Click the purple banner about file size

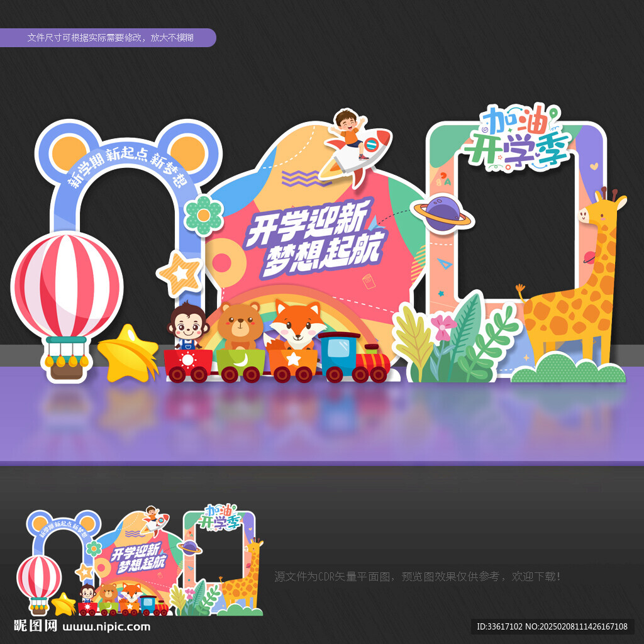coord(108,38)
